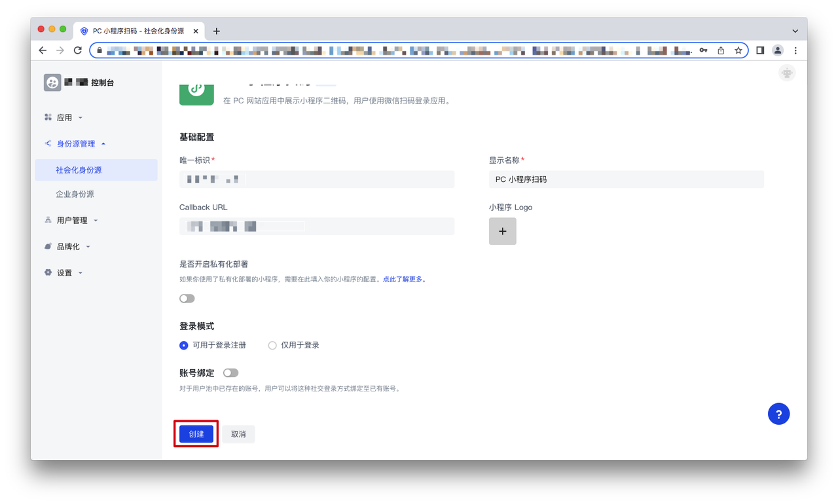
Task: Select the 可用于登录注册 radio option
Action: [x=184, y=346]
